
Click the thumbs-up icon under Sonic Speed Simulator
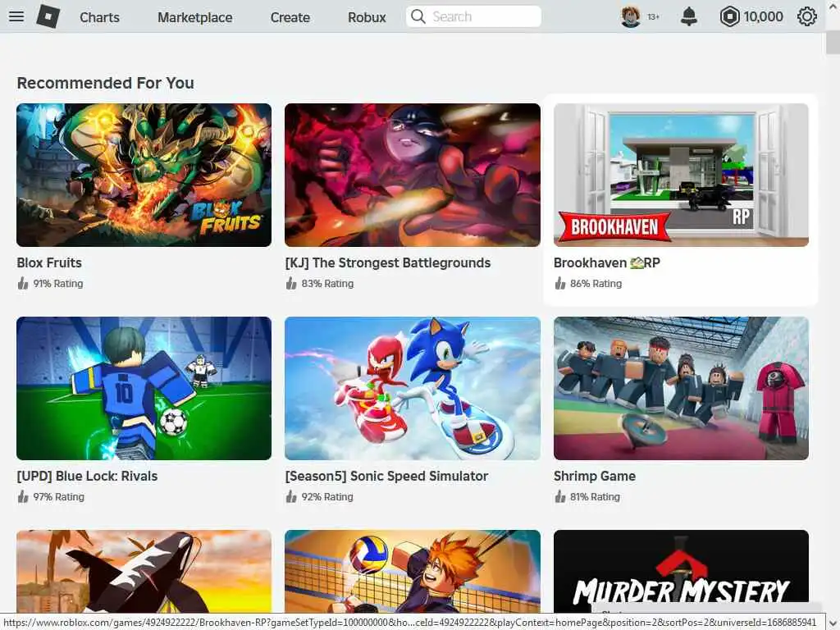pyautogui.click(x=291, y=496)
